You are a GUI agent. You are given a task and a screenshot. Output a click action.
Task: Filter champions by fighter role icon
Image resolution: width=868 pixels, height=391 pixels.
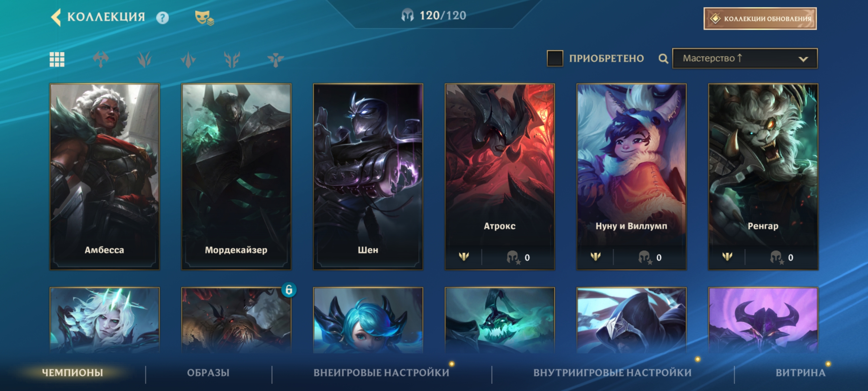point(101,59)
